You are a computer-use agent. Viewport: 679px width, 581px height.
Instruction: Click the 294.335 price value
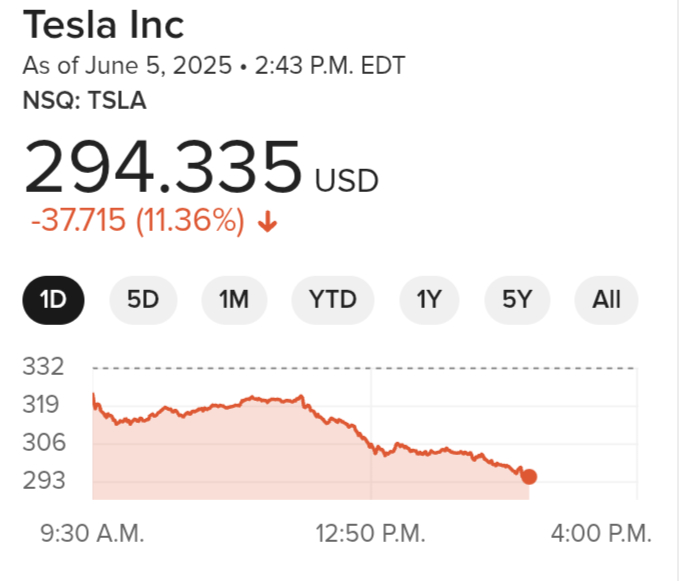coord(163,168)
